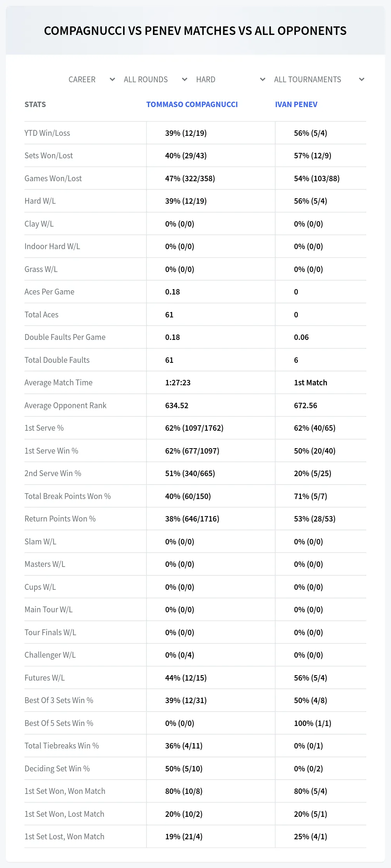The image size is (391, 868).
Task: Select the Total Tiebreaks Win % label
Action: pyautogui.click(x=62, y=746)
